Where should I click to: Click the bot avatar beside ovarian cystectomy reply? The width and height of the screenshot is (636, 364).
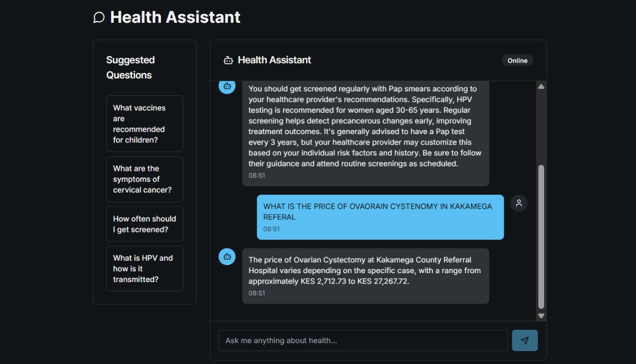click(227, 257)
